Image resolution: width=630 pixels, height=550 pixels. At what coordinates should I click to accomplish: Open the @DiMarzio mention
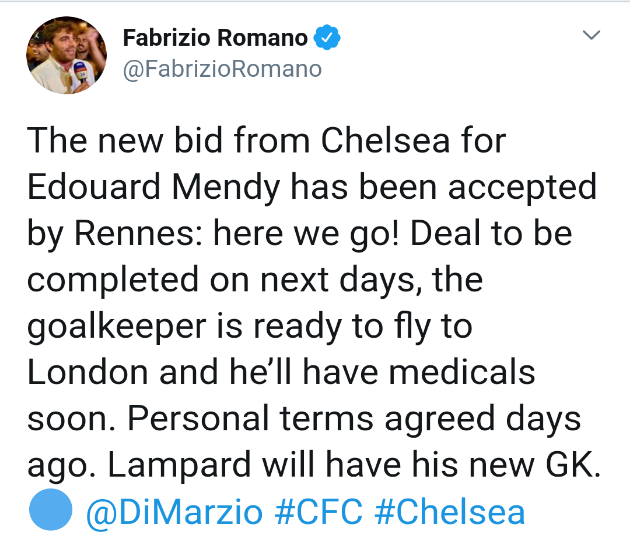174,512
